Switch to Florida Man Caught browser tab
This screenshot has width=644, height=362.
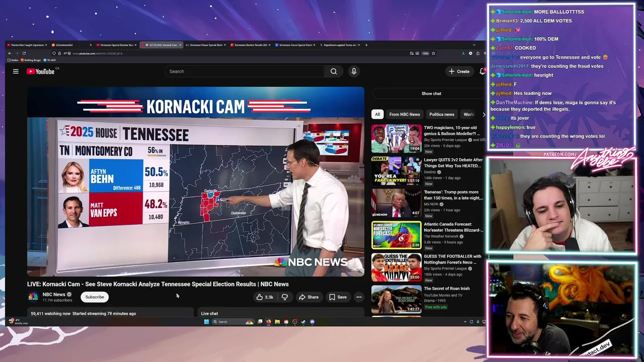tap(26, 45)
